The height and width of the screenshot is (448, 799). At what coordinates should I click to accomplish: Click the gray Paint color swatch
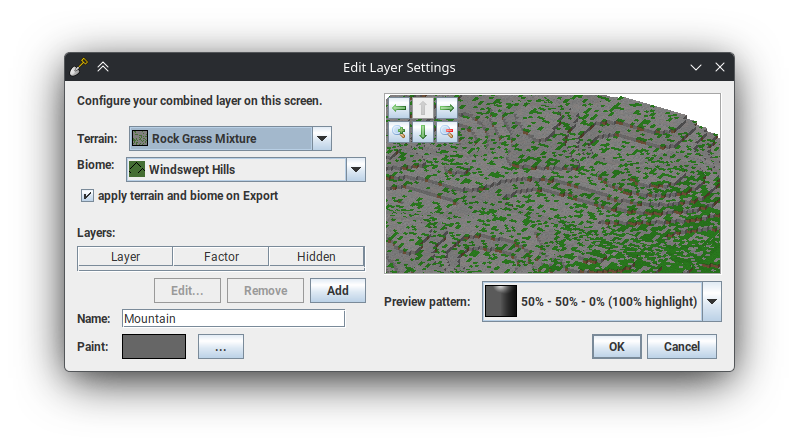pyautogui.click(x=154, y=347)
